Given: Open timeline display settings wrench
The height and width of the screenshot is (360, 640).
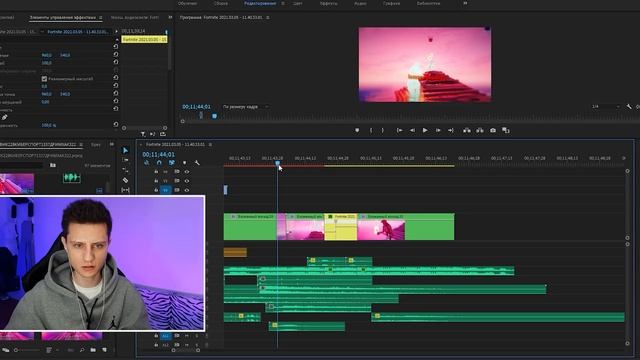Looking at the screenshot, I should (x=197, y=163).
